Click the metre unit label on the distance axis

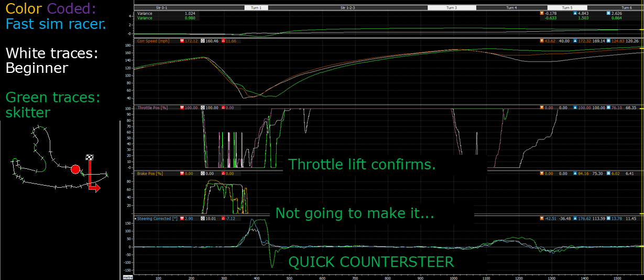127,276
